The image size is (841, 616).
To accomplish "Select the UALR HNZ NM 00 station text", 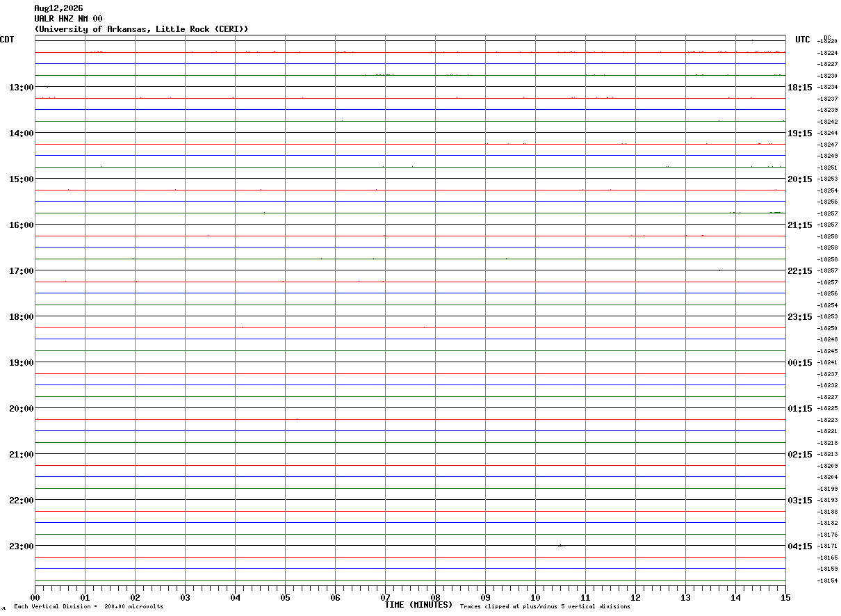I will click(68, 19).
